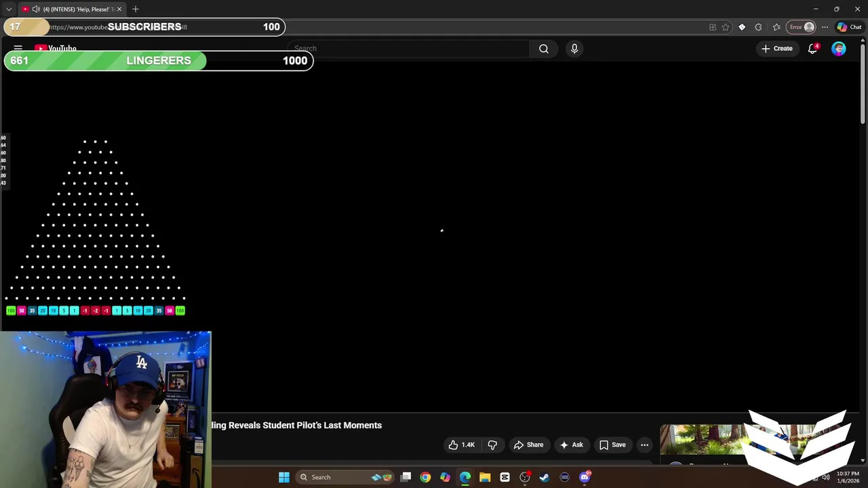Click the video title text about Student Pilot
The image size is (868, 488).
pyautogui.click(x=297, y=425)
